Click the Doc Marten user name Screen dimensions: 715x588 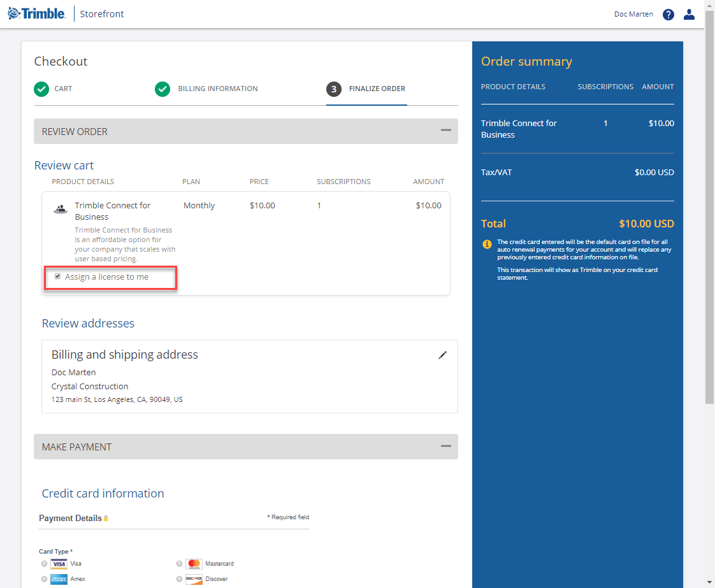[x=633, y=14]
